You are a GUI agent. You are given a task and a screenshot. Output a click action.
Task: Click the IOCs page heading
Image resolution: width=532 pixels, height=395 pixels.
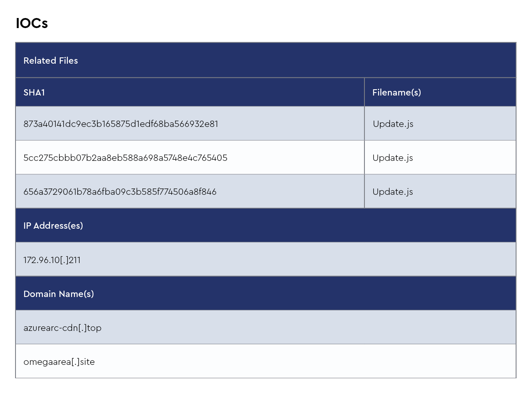point(32,23)
